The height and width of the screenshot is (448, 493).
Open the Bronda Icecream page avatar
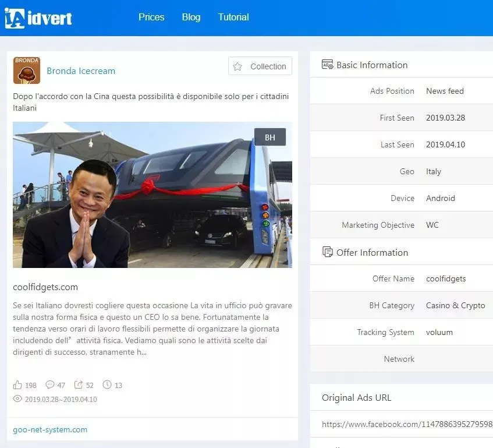[x=27, y=70]
